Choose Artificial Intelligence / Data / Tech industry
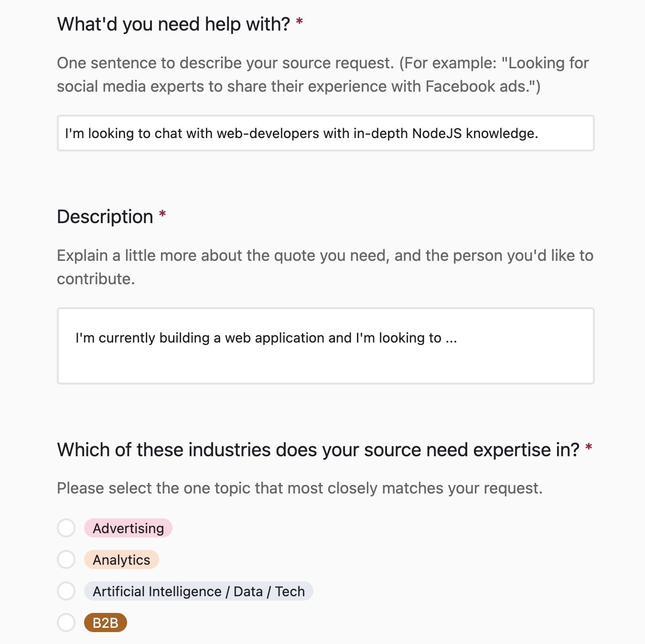 (x=66, y=591)
